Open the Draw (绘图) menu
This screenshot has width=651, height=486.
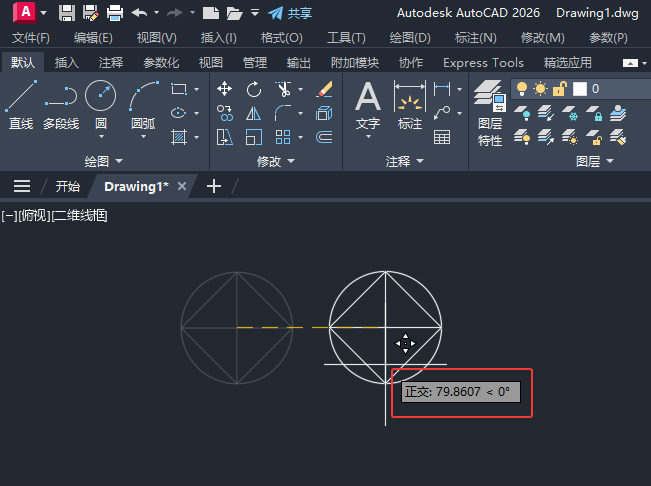click(x=410, y=38)
